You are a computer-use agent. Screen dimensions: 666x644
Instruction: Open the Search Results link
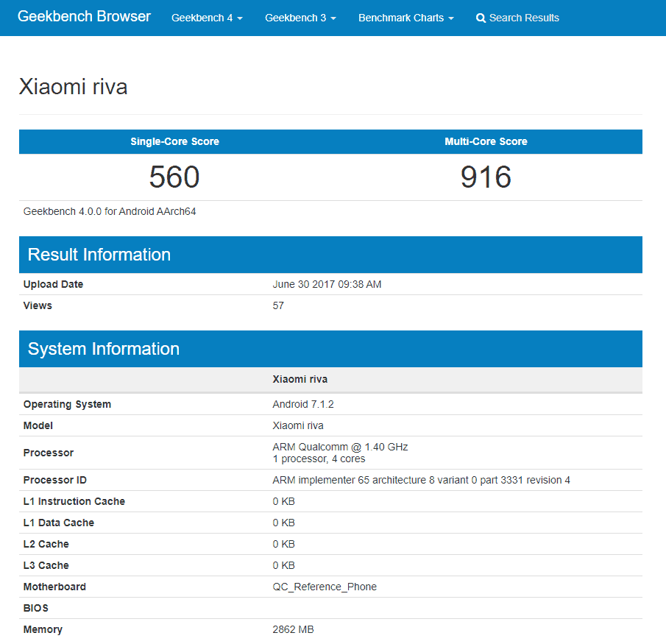tap(517, 18)
